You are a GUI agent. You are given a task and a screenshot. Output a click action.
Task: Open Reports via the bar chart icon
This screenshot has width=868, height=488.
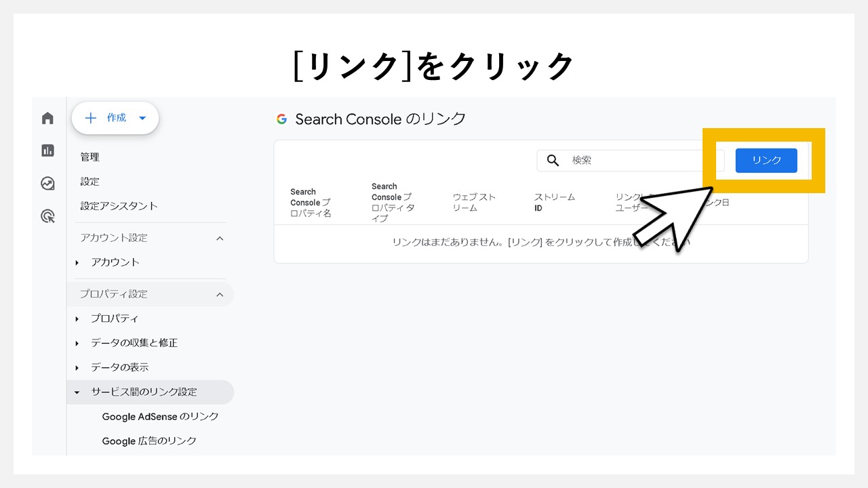click(x=47, y=150)
